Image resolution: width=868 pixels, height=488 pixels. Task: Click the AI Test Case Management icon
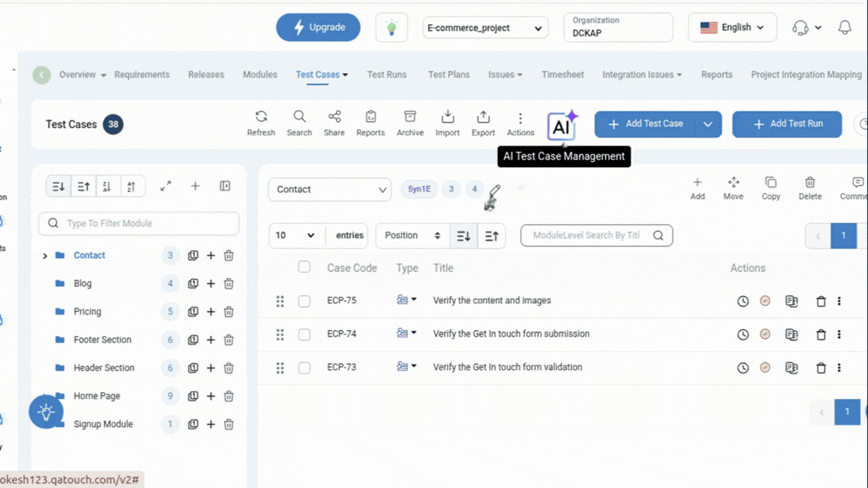[561, 126]
